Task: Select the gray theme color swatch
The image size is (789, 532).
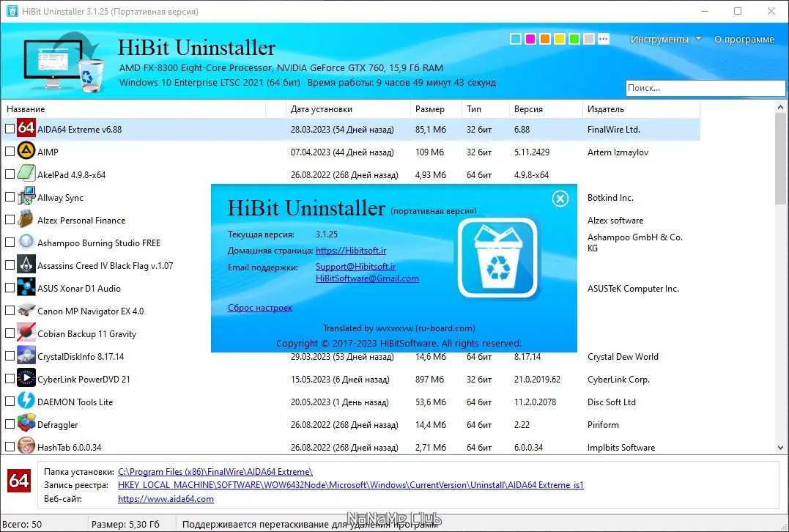Action: pos(589,39)
